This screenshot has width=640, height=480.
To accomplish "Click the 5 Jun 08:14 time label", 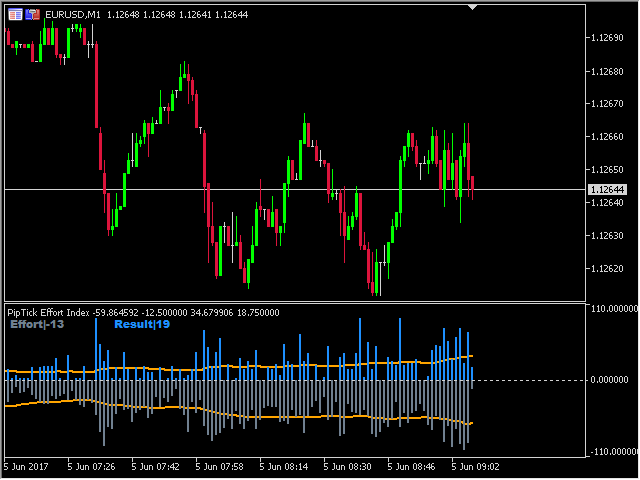I will pyautogui.click(x=284, y=467).
